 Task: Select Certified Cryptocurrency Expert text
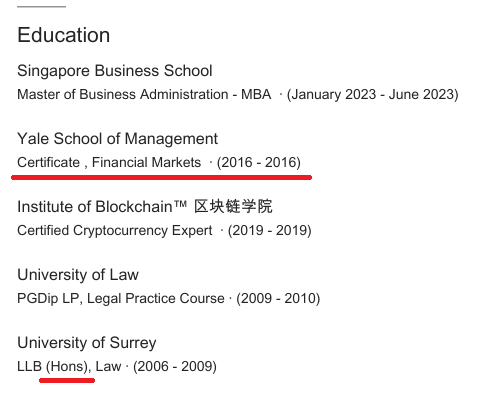coord(115,231)
